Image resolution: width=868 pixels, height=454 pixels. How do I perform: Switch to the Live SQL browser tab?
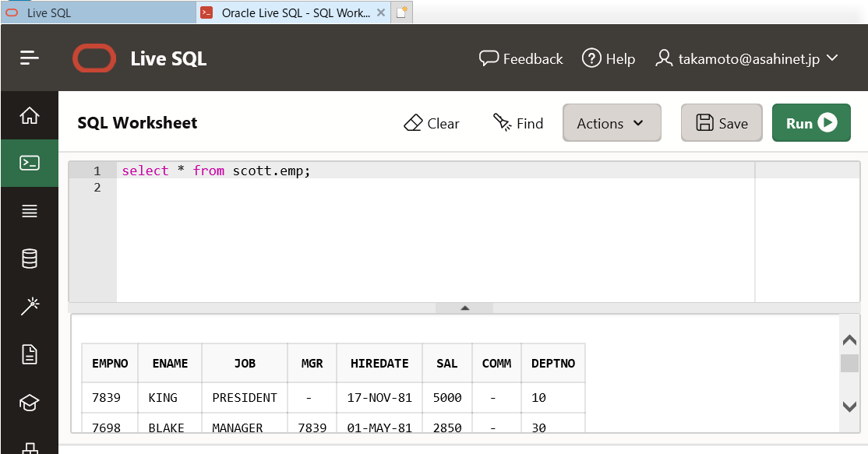[x=98, y=12]
